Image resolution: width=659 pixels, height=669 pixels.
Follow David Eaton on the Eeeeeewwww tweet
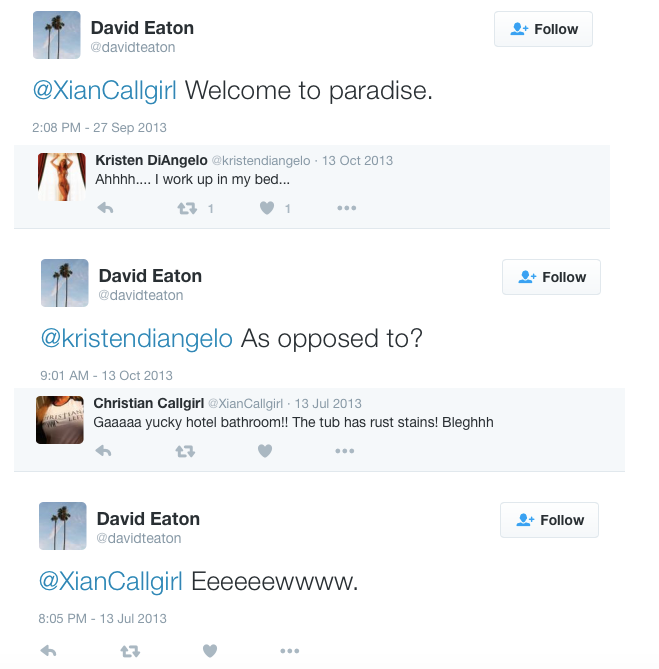coord(549,520)
